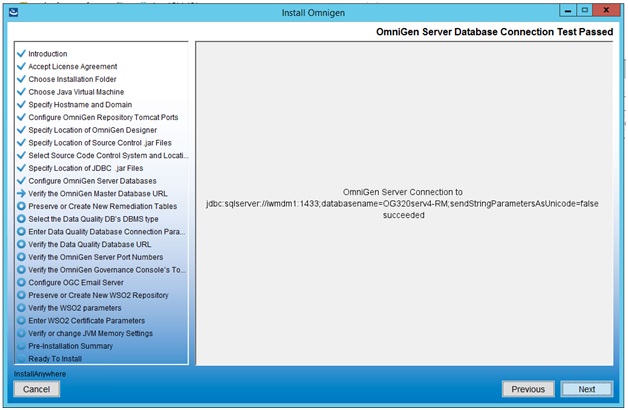Go back with the Previous button
The height and width of the screenshot is (410, 628).
tap(528, 389)
